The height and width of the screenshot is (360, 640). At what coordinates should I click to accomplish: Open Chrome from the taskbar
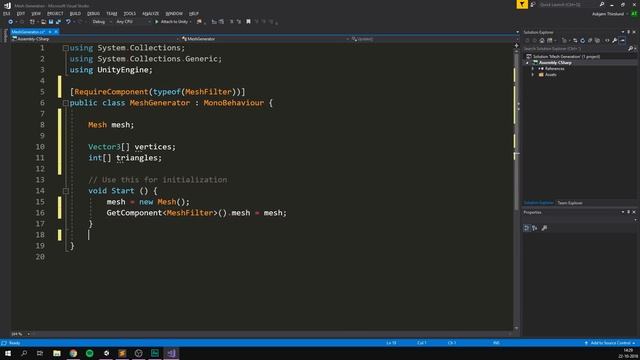[73, 353]
